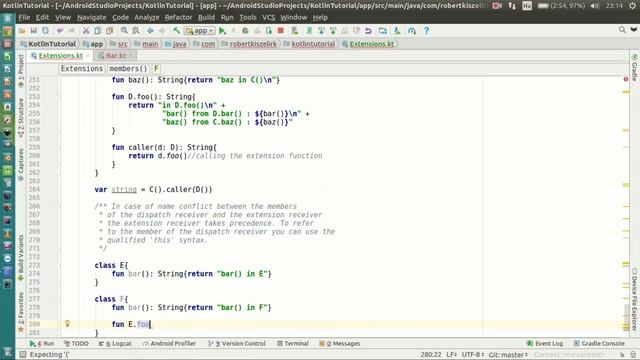Viewport: 640px width, 360px height.
Task: Open the Gradle Console
Action: [599, 344]
